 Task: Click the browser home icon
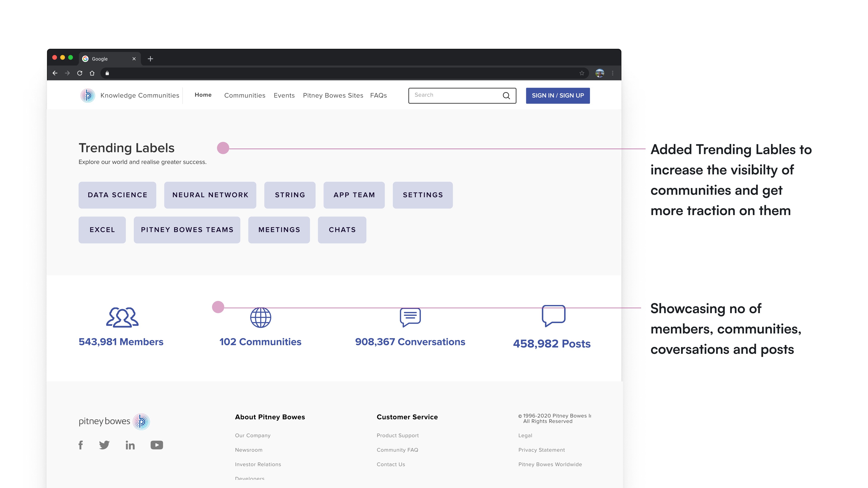point(92,73)
